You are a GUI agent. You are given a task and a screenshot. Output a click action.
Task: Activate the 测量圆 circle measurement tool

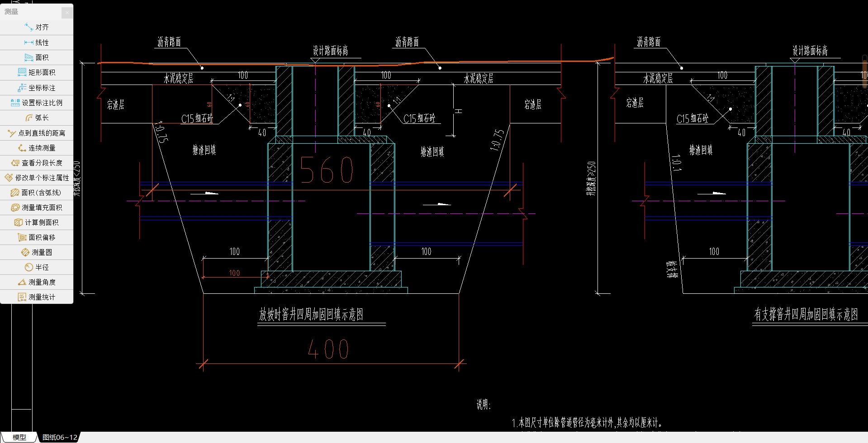37,252
